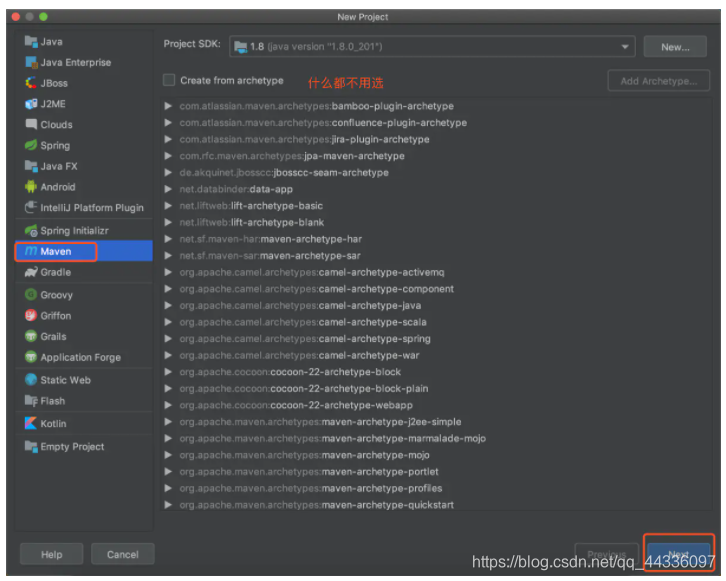
Task: Click the JBoss icon in sidebar
Action: coord(31,83)
